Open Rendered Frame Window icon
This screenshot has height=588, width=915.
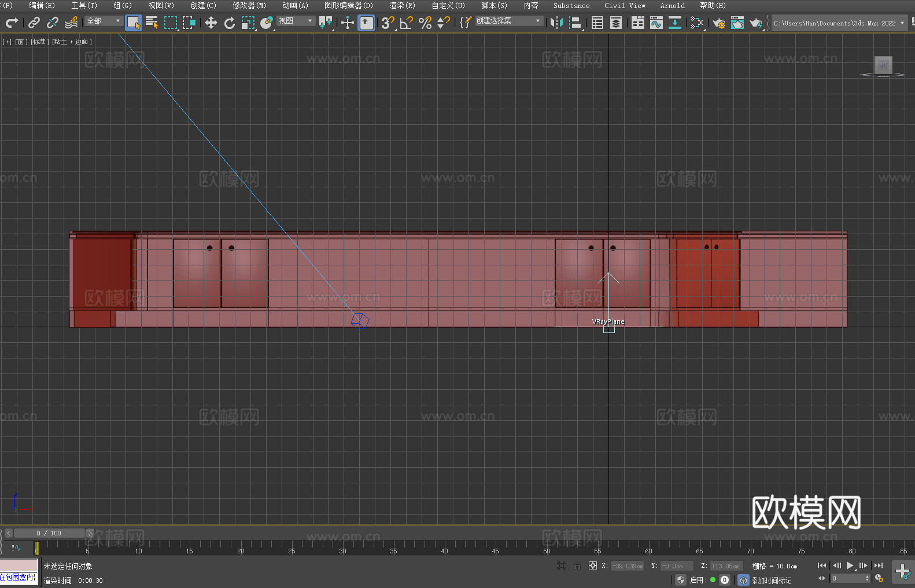click(x=737, y=23)
